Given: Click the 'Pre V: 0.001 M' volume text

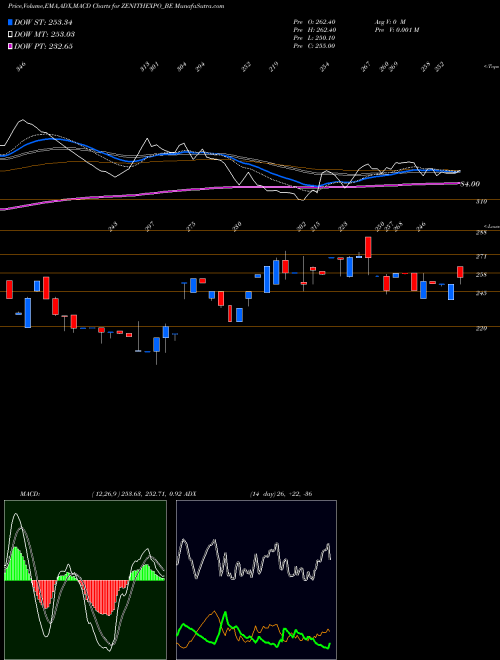Looking at the screenshot, I should [396, 29].
